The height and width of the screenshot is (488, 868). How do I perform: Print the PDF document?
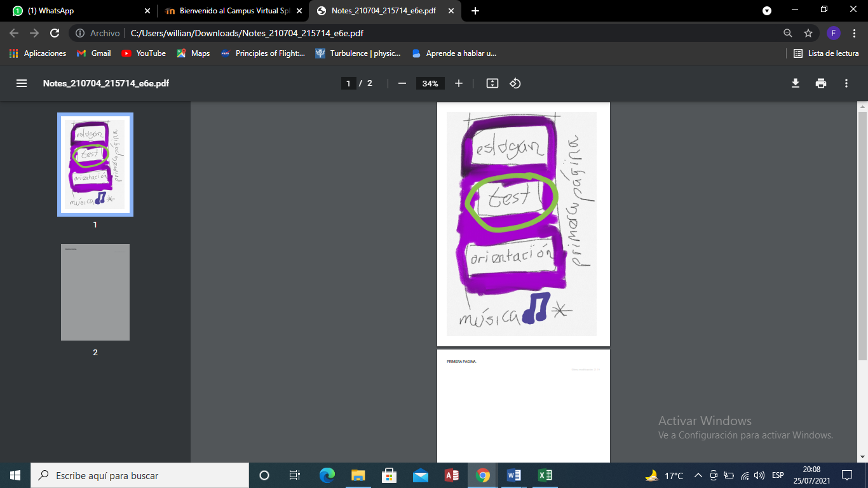pyautogui.click(x=821, y=83)
